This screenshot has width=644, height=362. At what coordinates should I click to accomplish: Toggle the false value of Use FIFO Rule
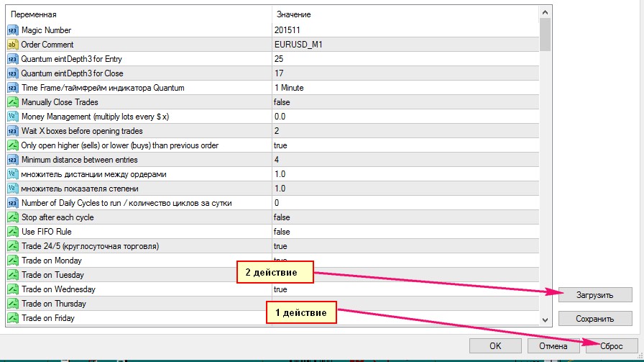[x=282, y=232]
